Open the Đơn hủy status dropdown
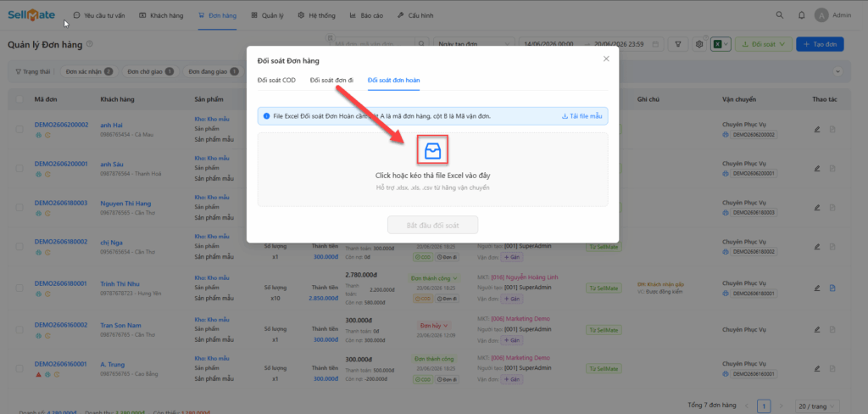868x414 pixels. point(433,325)
